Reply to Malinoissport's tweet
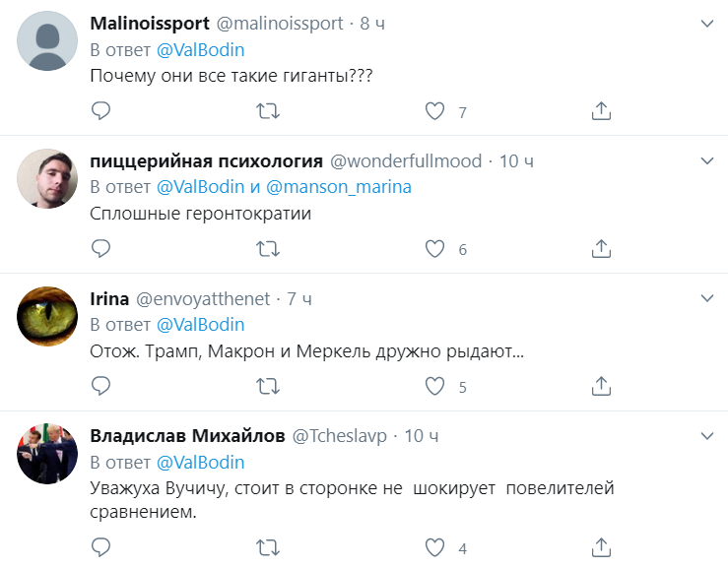The width and height of the screenshot is (728, 568). click(99, 111)
